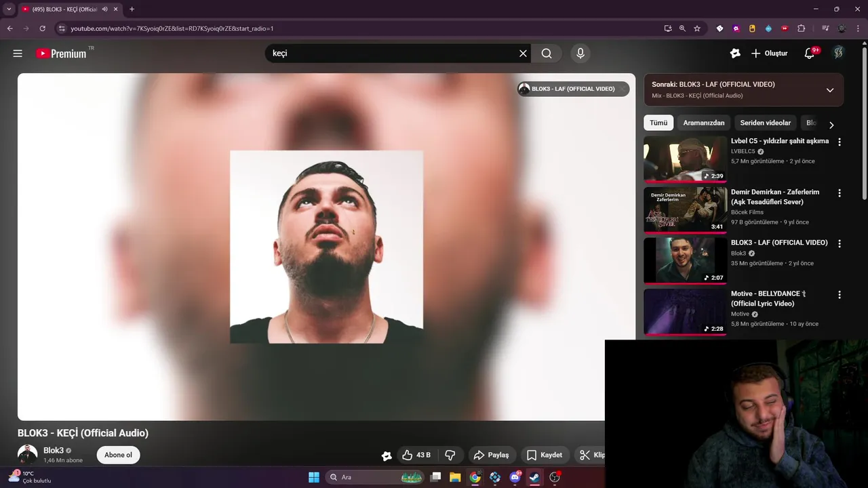Open options for BLOK3 - LAF video
868x488 pixels.
click(839, 243)
